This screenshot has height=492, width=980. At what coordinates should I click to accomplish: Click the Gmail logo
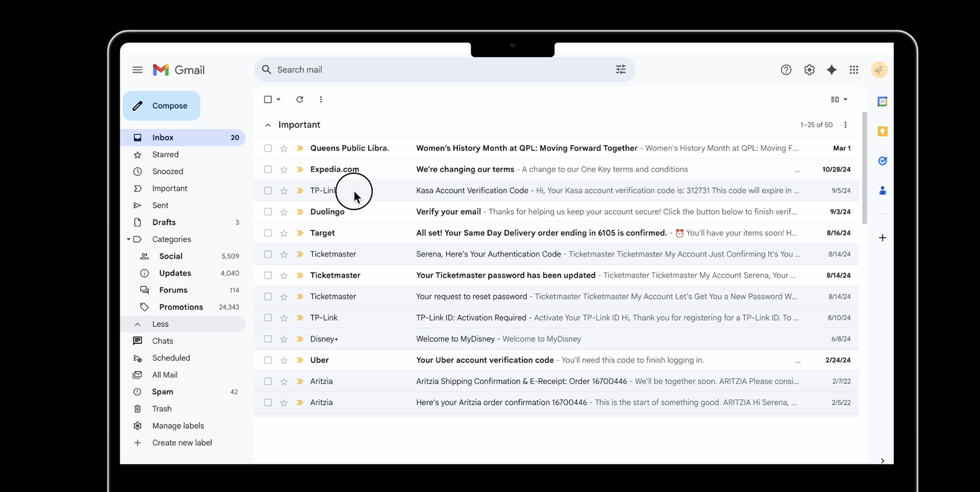point(179,70)
